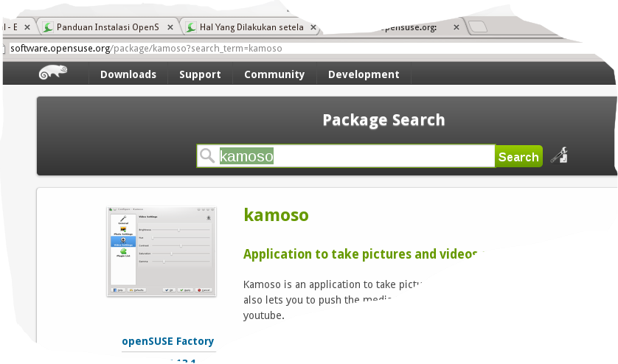Click the Panduan Instalasi tab favicon
618x364 pixels.
tap(48, 27)
